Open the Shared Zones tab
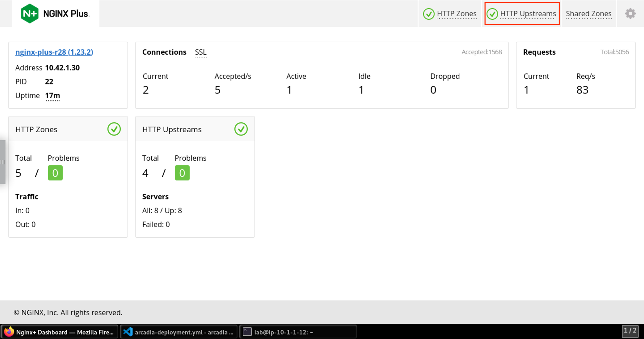Image resolution: width=644 pixels, height=339 pixels. tap(589, 13)
